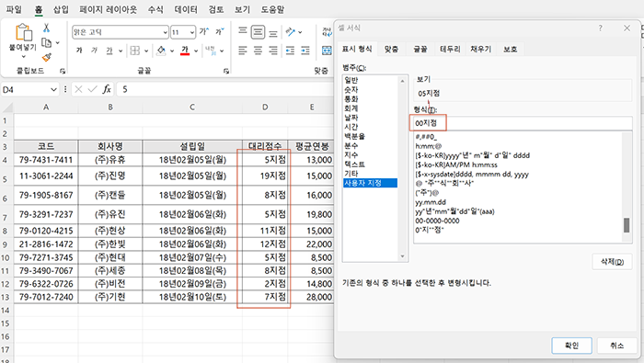The image size is (644, 363).
Task: Decrease font size with smaller 가 icon
Action: pyautogui.click(x=220, y=31)
